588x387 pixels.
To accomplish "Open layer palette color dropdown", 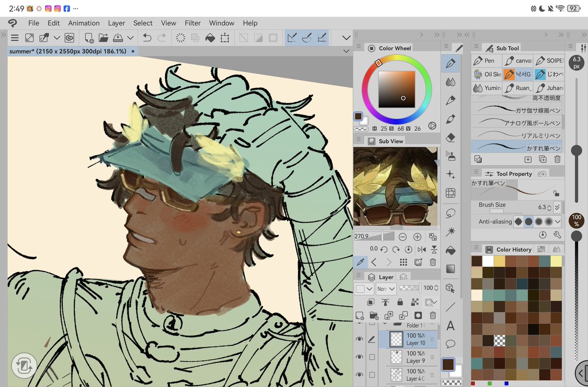I will (364, 289).
